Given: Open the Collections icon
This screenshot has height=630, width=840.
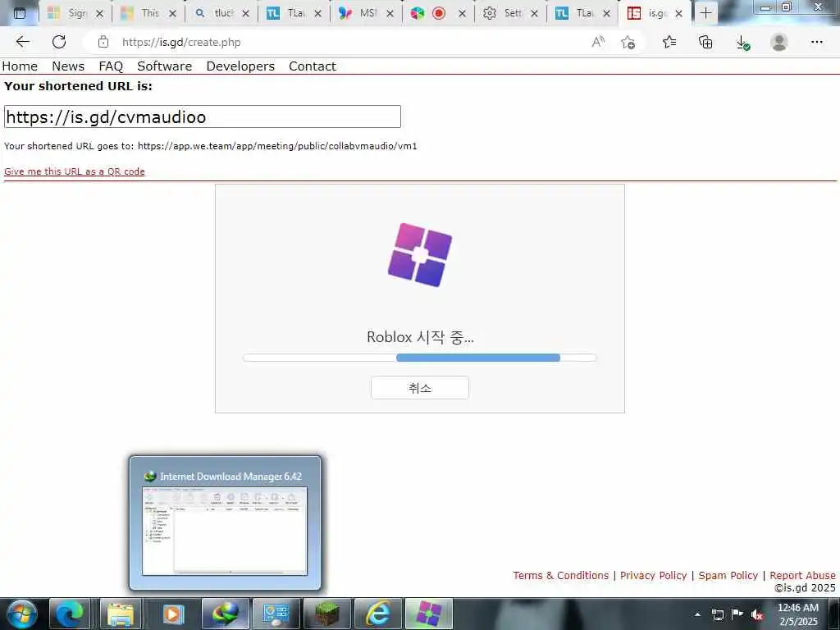Looking at the screenshot, I should [x=705, y=42].
